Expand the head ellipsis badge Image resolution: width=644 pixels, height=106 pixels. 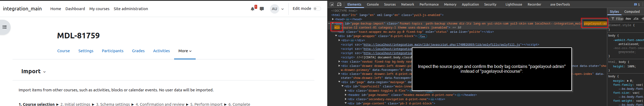click(347, 19)
